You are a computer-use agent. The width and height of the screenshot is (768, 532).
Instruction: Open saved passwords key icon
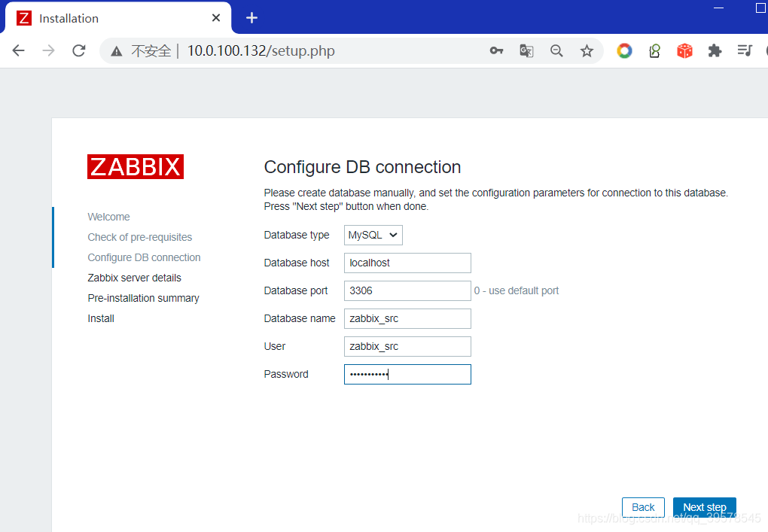496,50
